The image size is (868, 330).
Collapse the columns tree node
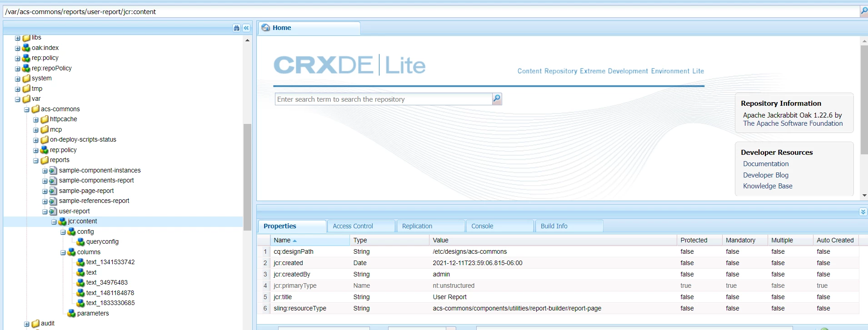pos(63,252)
